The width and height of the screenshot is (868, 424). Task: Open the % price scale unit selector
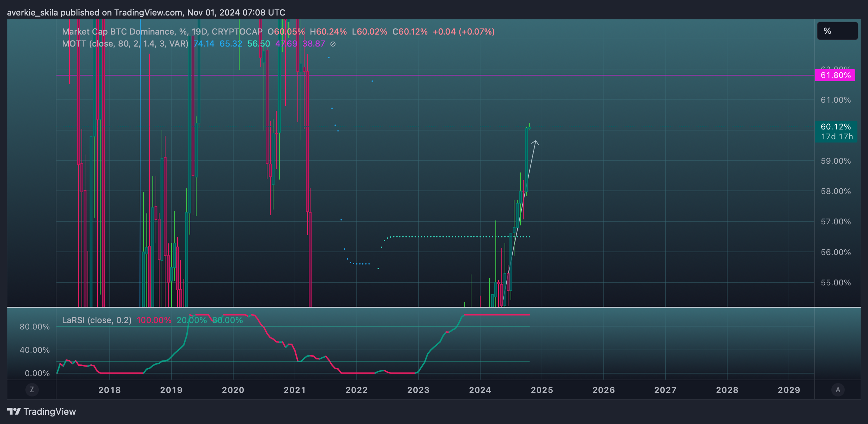[x=838, y=31]
